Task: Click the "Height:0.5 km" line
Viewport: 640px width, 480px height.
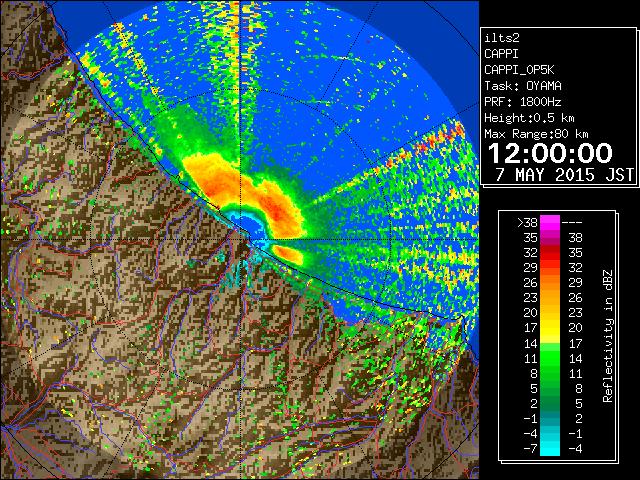Action: coord(529,118)
